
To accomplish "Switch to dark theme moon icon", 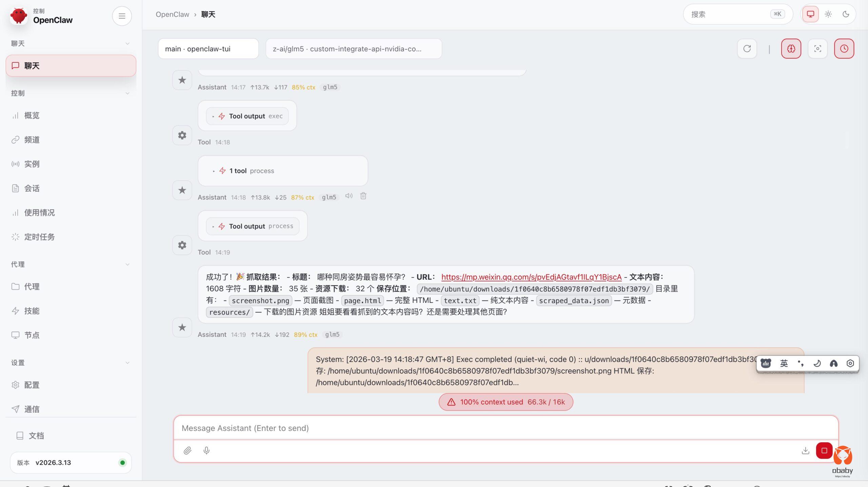I will pyautogui.click(x=846, y=14).
